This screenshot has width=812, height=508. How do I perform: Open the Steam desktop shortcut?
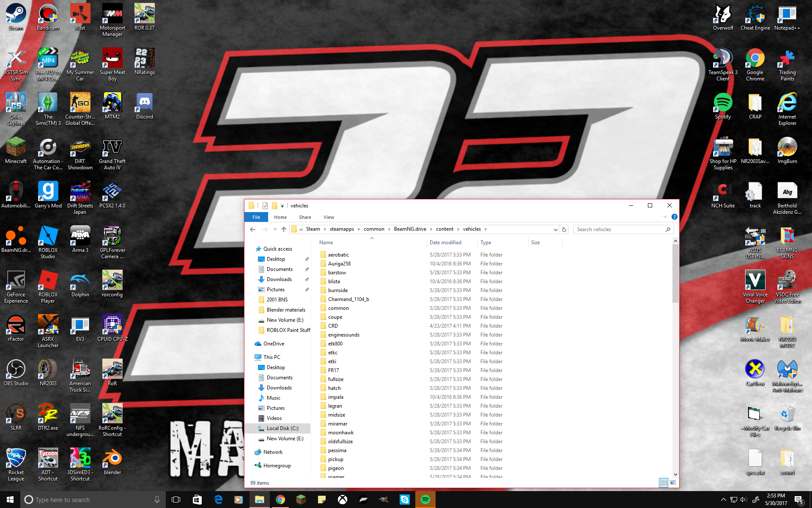point(16,17)
